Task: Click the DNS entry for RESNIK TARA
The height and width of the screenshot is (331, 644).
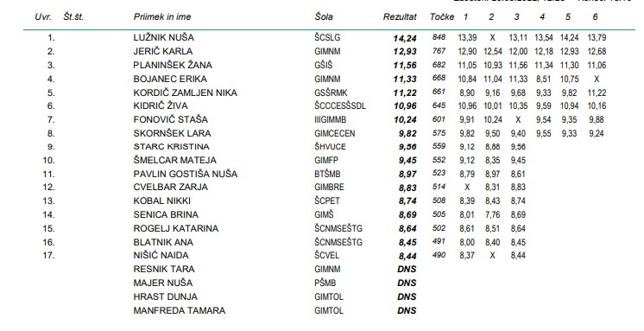Action: pyautogui.click(x=407, y=270)
